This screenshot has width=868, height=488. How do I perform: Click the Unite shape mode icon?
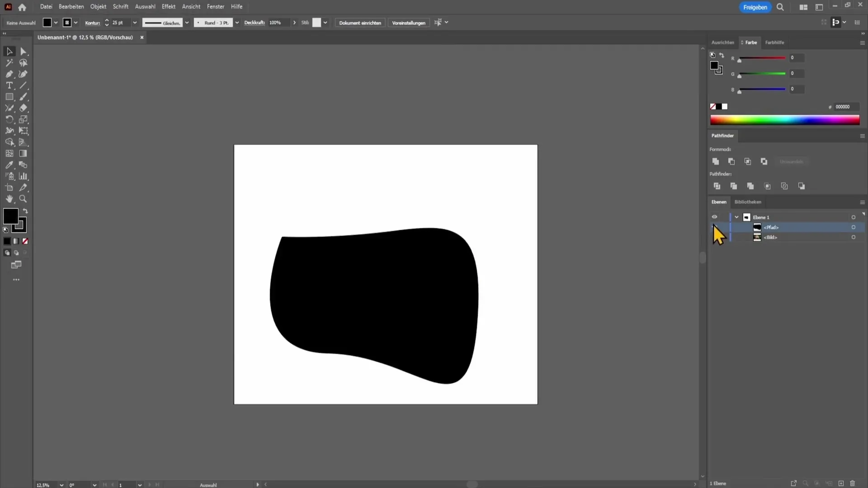[x=715, y=161]
